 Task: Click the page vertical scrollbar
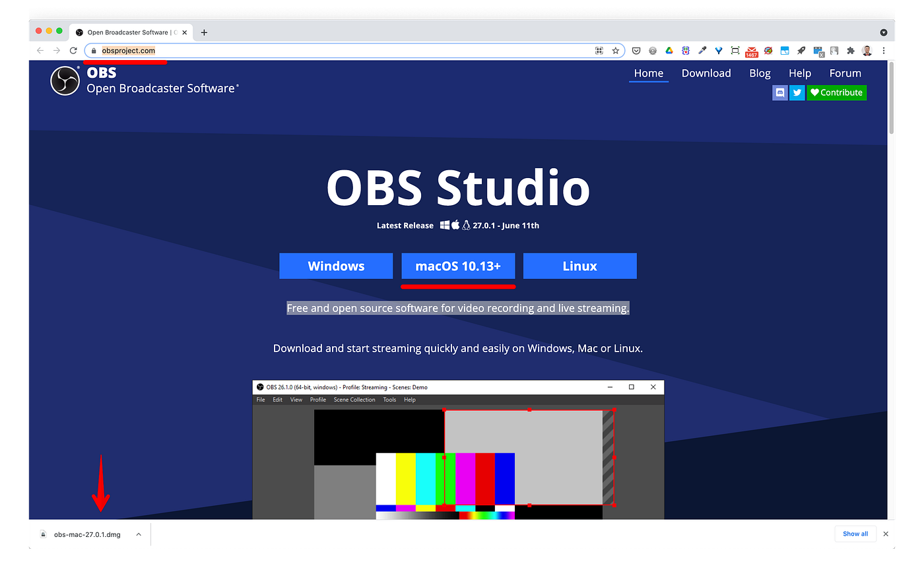pos(891,99)
